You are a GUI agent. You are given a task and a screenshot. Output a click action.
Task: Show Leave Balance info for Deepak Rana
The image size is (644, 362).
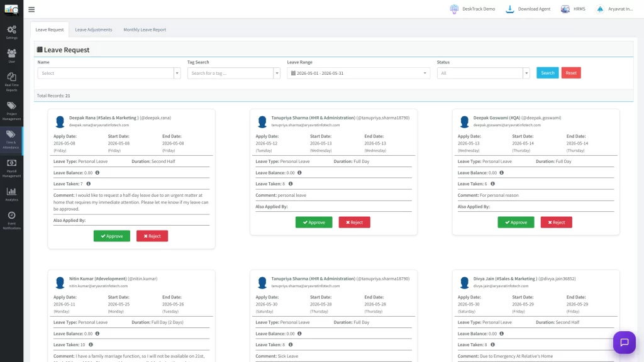(x=97, y=173)
